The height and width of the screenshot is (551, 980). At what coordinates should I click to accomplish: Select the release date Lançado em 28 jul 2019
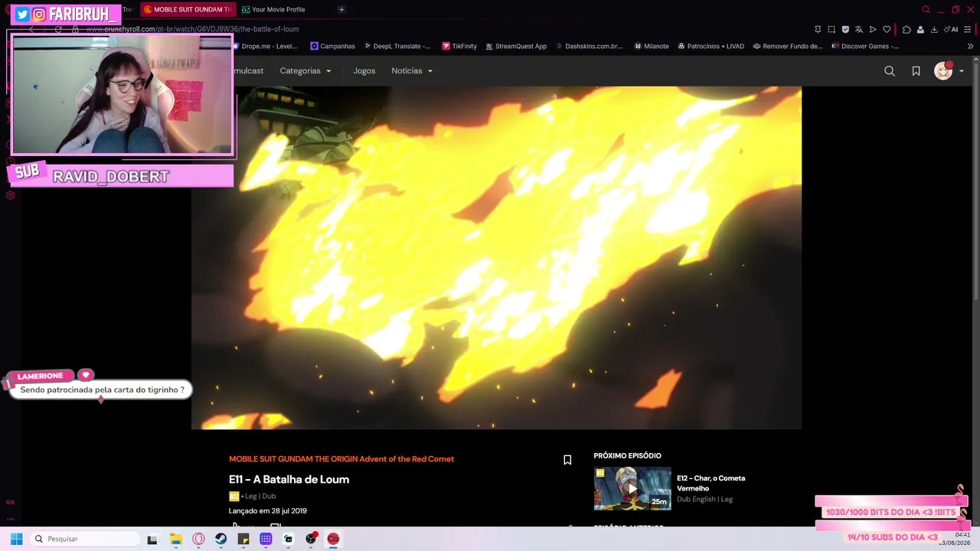pyautogui.click(x=268, y=511)
